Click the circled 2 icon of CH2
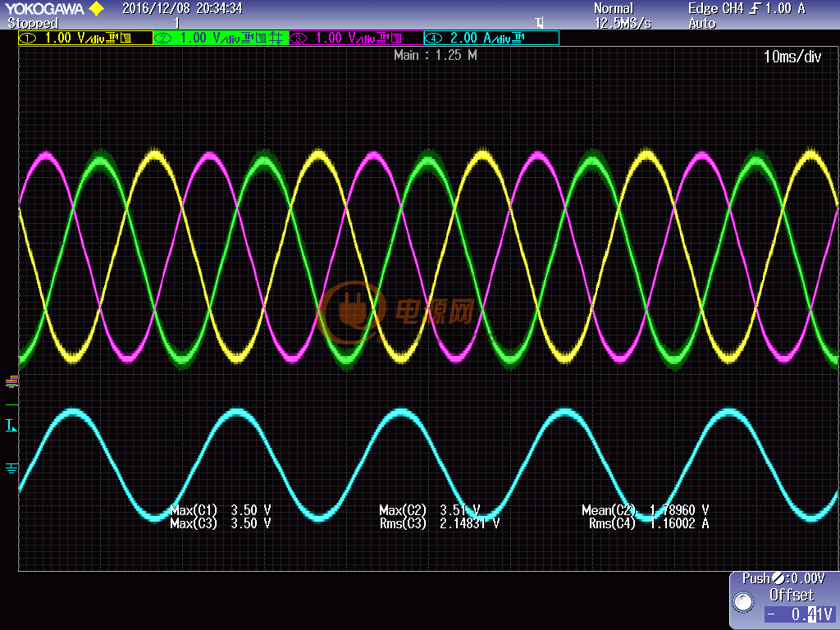The width and height of the screenshot is (840, 630). [x=163, y=38]
